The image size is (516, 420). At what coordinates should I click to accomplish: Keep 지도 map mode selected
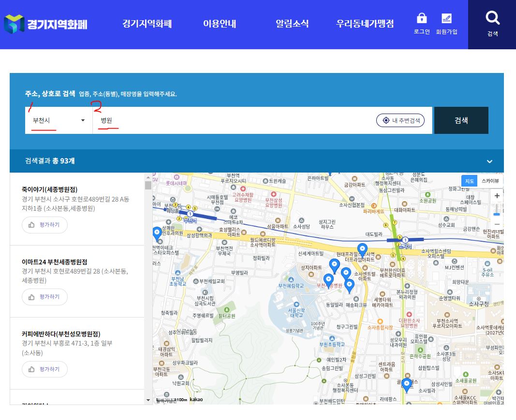[469, 180]
